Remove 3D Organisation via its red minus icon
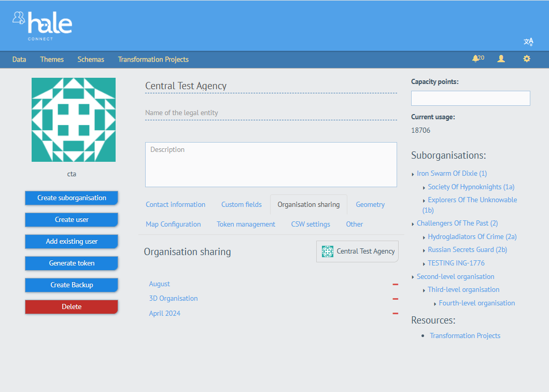This screenshot has width=549, height=392. pos(395,299)
